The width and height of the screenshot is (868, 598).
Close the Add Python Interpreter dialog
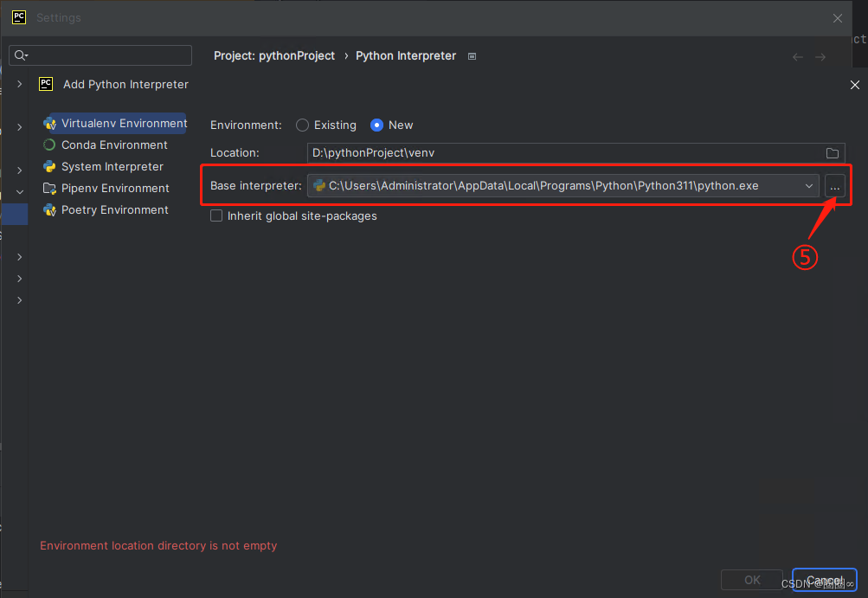(x=855, y=85)
